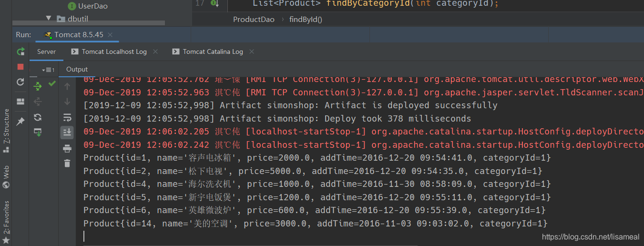
Task: Open the restore layout icon
Action: click(20, 102)
